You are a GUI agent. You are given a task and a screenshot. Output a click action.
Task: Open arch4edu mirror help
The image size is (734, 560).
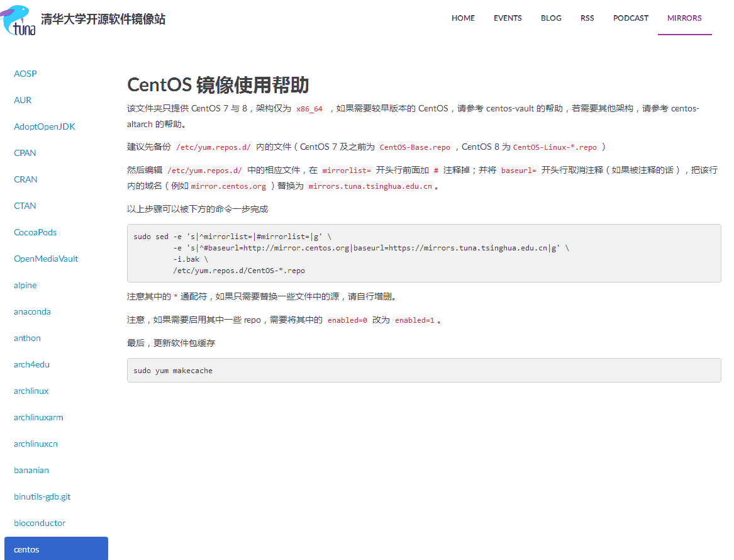tap(31, 365)
